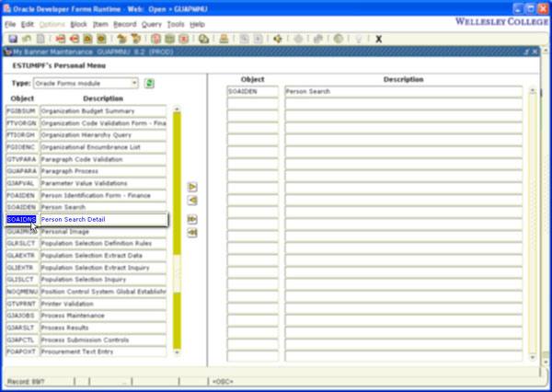The height and width of the screenshot is (392, 552).
Task: Click the round Online Help toolbar icon
Action: tap(339, 39)
